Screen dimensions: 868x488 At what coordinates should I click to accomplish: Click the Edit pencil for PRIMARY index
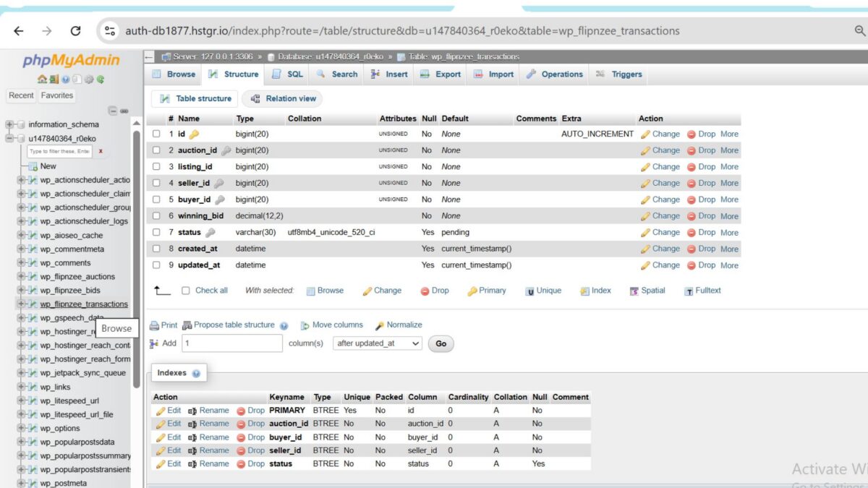(x=161, y=411)
